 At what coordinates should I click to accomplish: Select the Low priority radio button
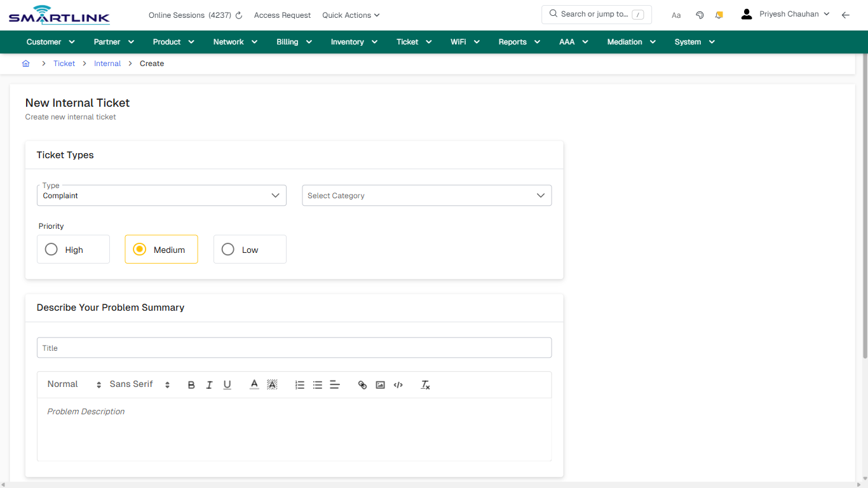pyautogui.click(x=227, y=249)
